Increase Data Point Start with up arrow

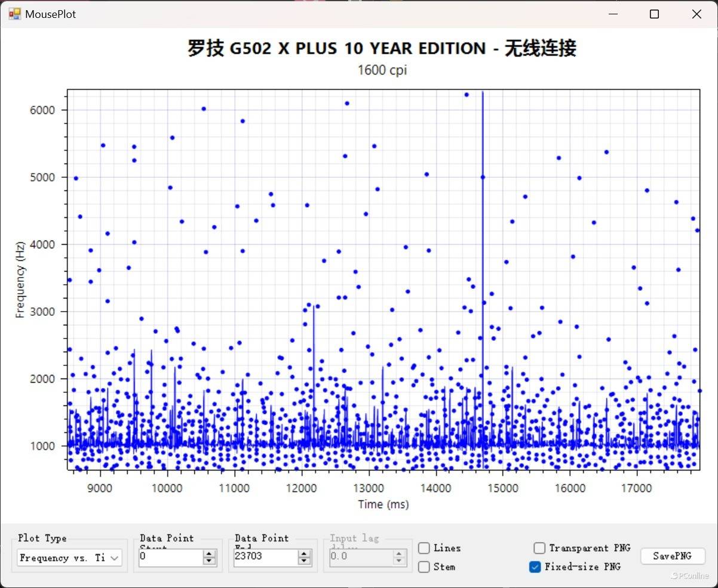click(209, 553)
